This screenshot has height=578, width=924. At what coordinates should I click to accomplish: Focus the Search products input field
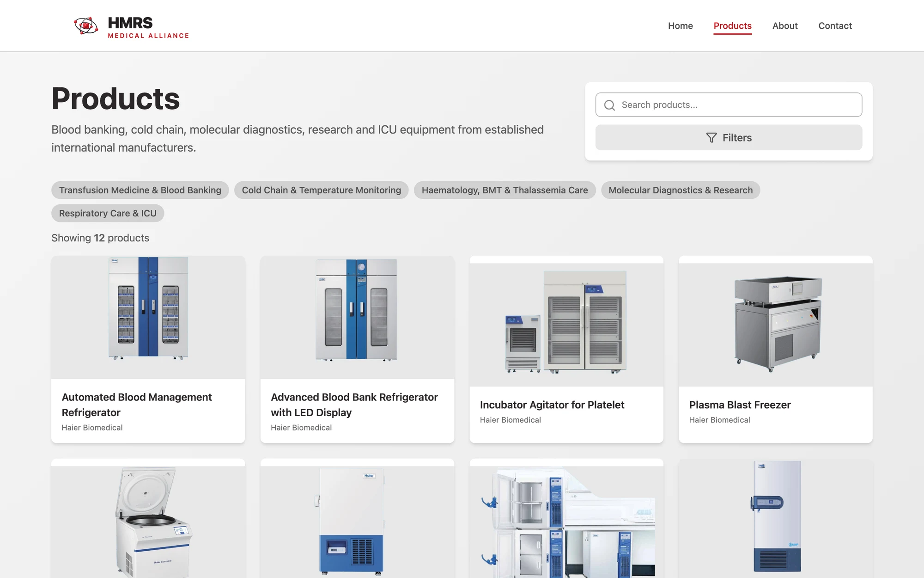point(729,105)
